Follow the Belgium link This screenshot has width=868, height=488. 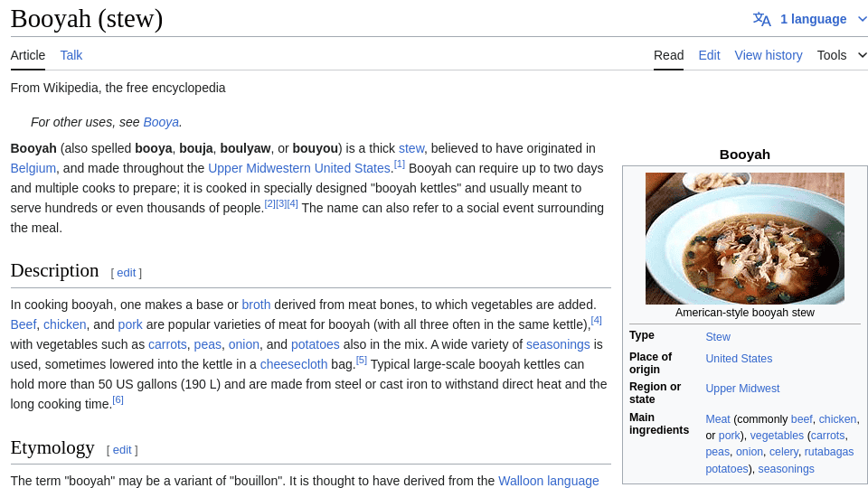(x=33, y=168)
